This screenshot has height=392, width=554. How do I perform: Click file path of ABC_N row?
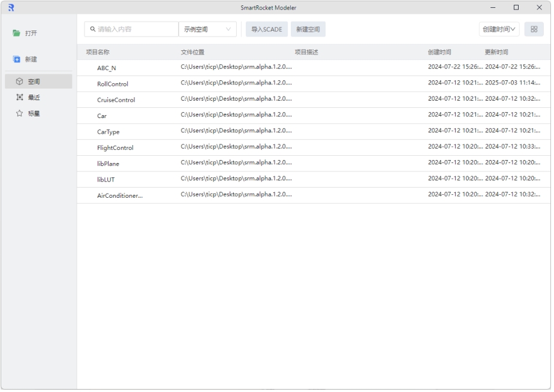tap(237, 67)
